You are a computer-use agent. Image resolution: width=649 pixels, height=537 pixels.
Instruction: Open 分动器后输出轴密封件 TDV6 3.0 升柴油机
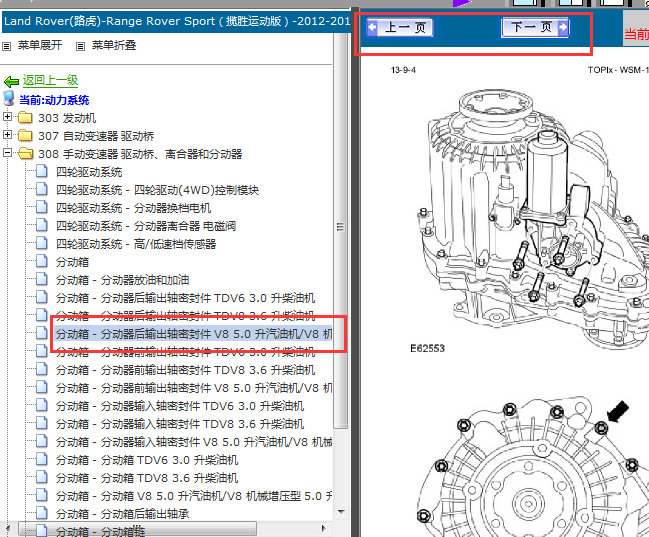coord(185,298)
